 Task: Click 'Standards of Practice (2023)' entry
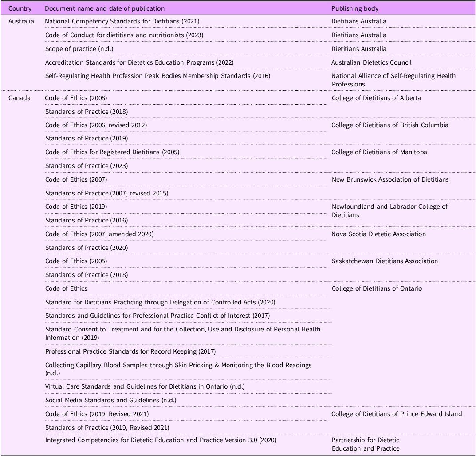[x=87, y=166]
